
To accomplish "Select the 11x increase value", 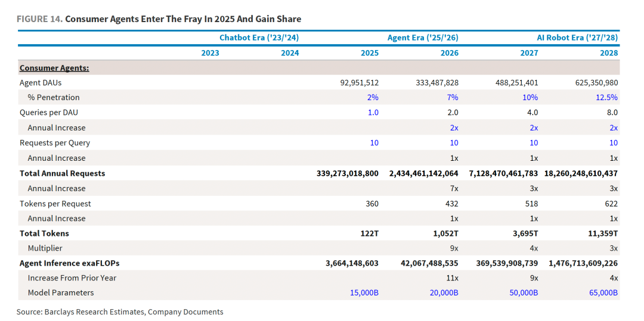I will coord(453,278).
